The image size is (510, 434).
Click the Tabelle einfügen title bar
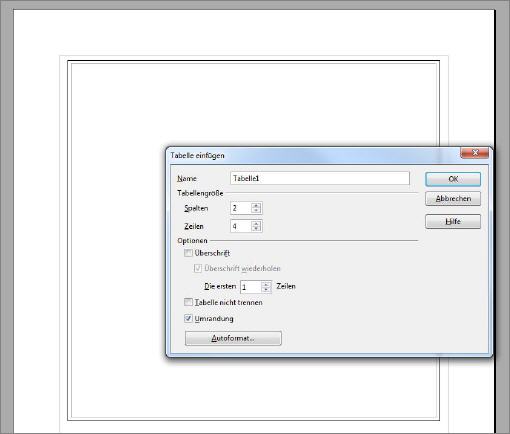(x=313, y=155)
